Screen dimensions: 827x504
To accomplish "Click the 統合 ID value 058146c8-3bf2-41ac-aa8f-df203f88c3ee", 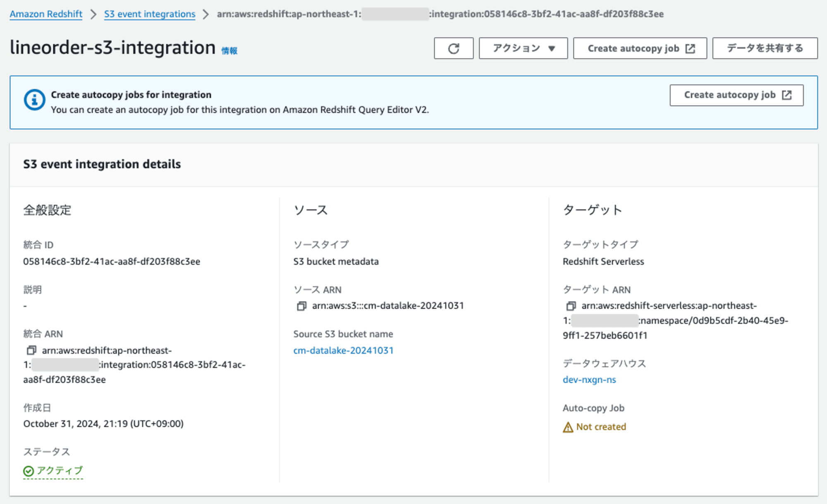I will pos(112,262).
